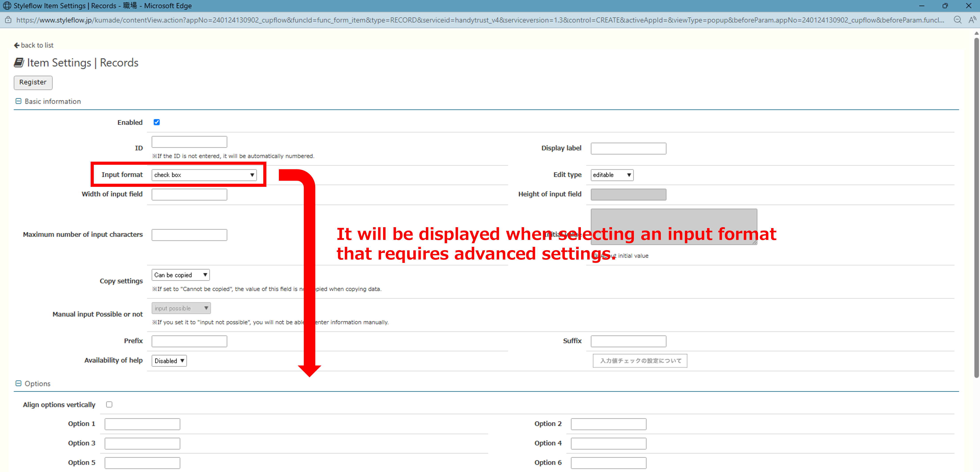Click the Initial value text area

pos(674,226)
